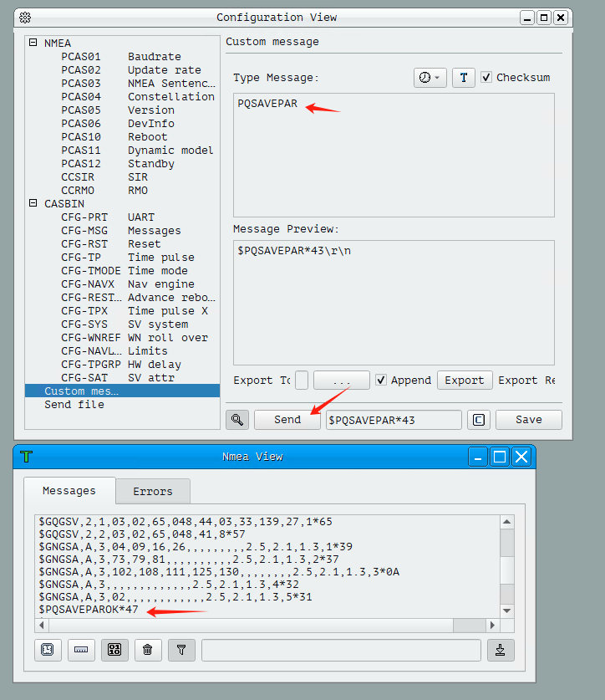The height and width of the screenshot is (700, 605).
Task: Click the binary 01/10 icon button
Action: 114,649
